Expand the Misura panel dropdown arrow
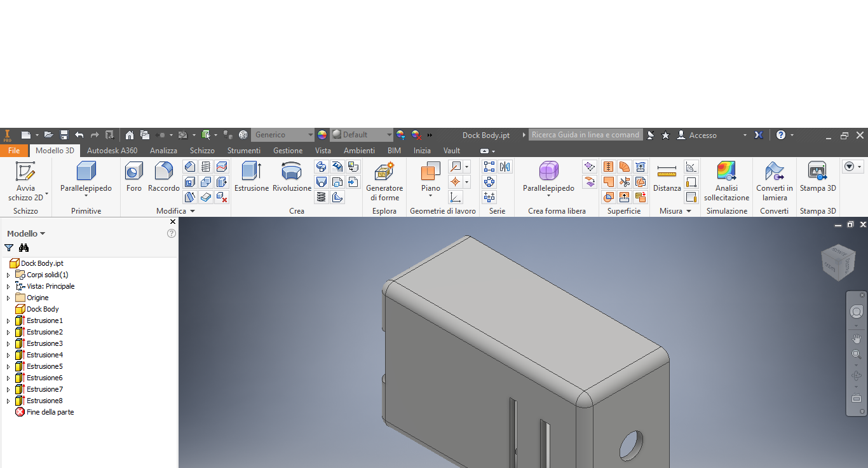The height and width of the screenshot is (468, 868). click(689, 211)
